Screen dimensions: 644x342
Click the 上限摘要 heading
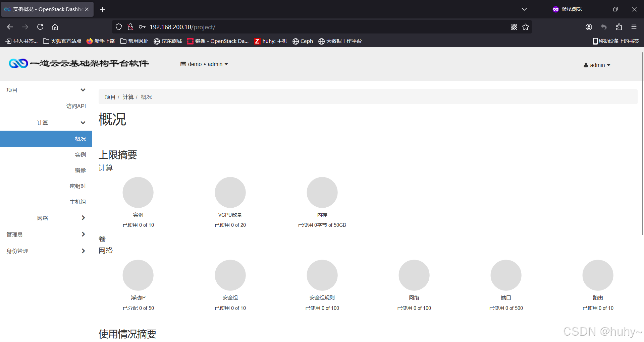pos(118,155)
